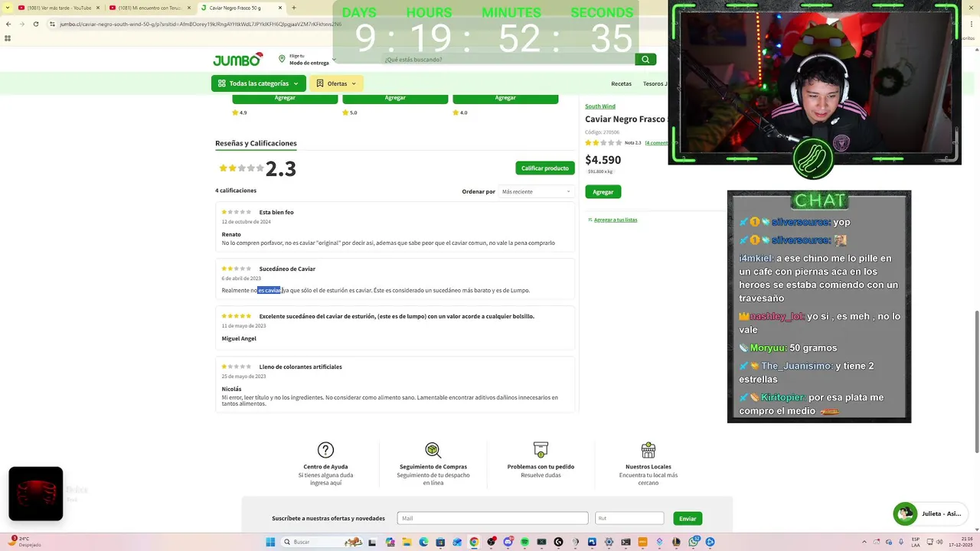Open Microsoft Store from taskbar
The height and width of the screenshot is (551, 980).
pos(440,542)
